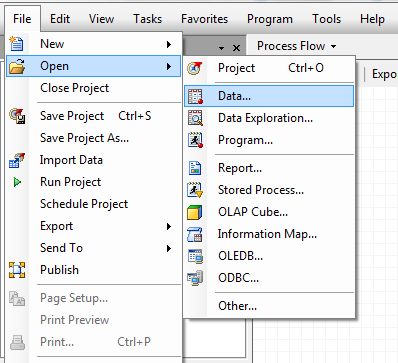This screenshot has width=398, height=363.
Task: Expand the Open submenu
Action: [x=94, y=66]
